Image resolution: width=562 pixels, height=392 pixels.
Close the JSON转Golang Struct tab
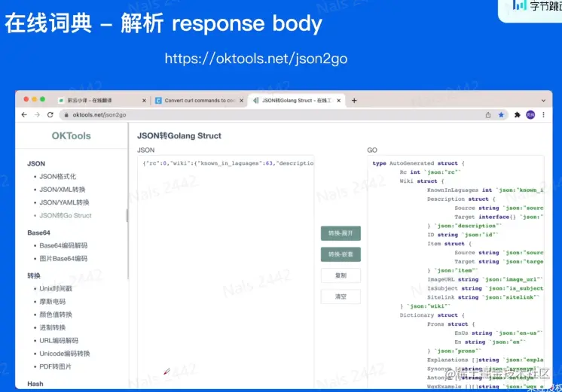(339, 101)
